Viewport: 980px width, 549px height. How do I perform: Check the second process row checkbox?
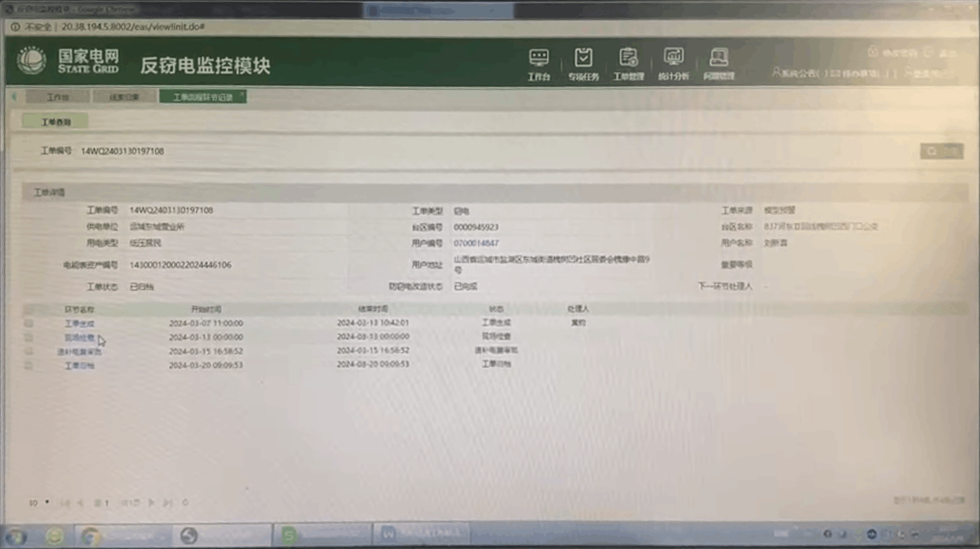pos(29,337)
